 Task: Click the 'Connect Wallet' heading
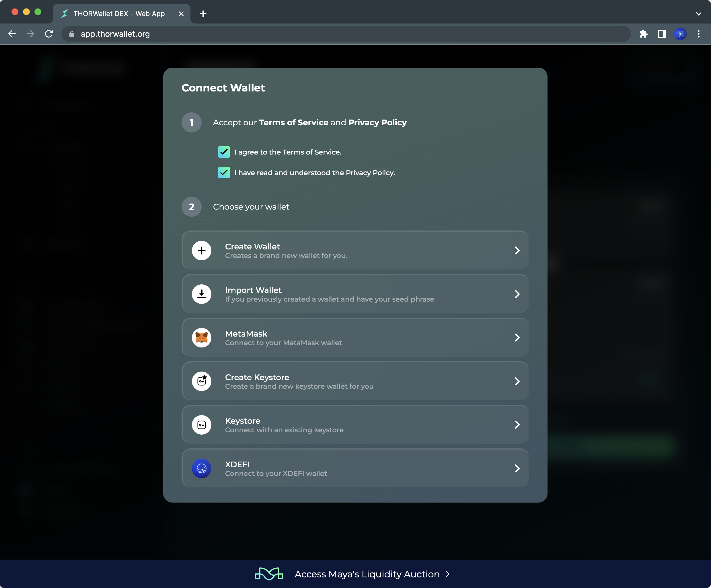coord(223,88)
